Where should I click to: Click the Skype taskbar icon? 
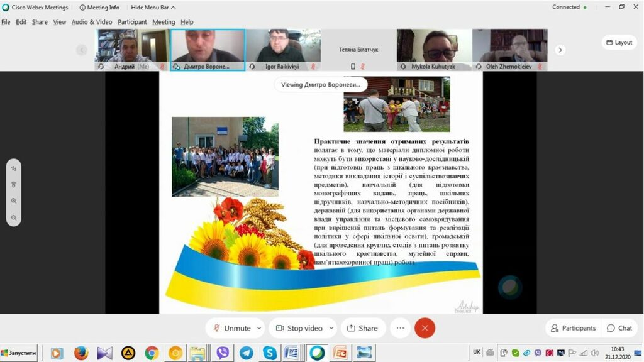coord(269,353)
